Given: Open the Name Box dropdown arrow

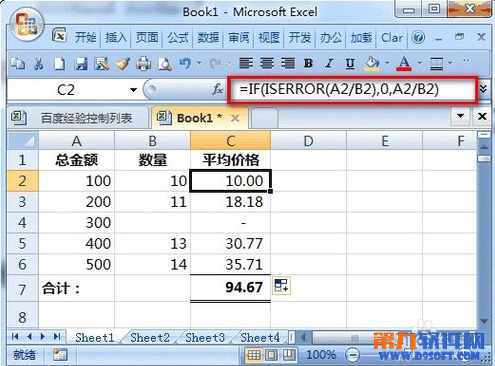Looking at the screenshot, I should (x=133, y=90).
